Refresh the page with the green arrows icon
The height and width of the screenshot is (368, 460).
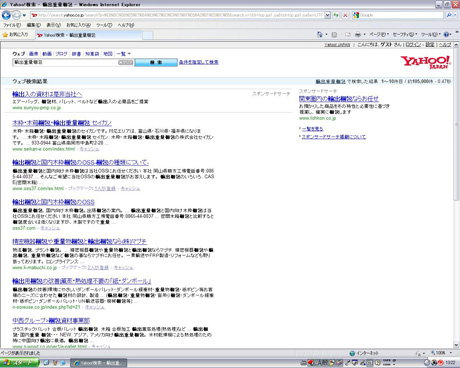tap(336, 15)
